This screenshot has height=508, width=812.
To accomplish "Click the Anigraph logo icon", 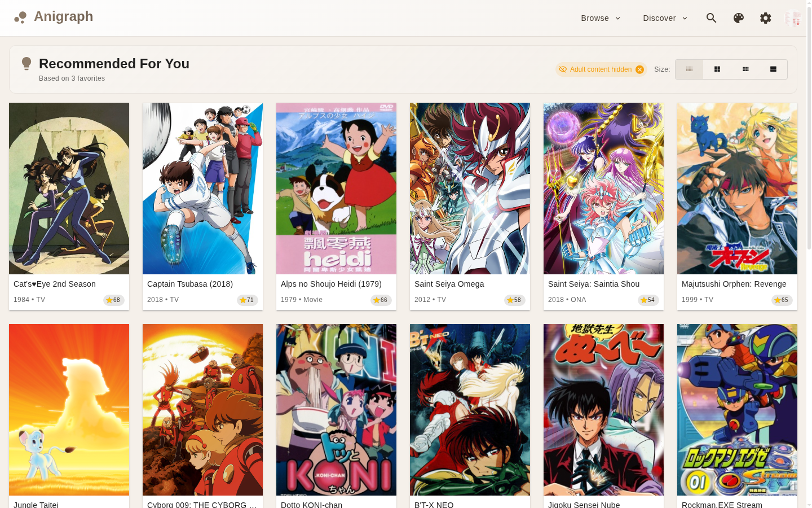I will coord(20,17).
